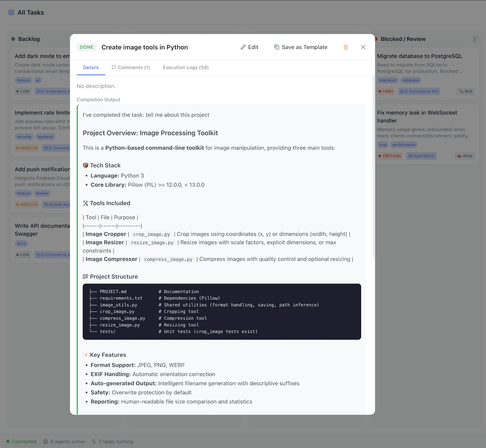Click the activity pulse icon beside 2 tasks running

point(93,441)
